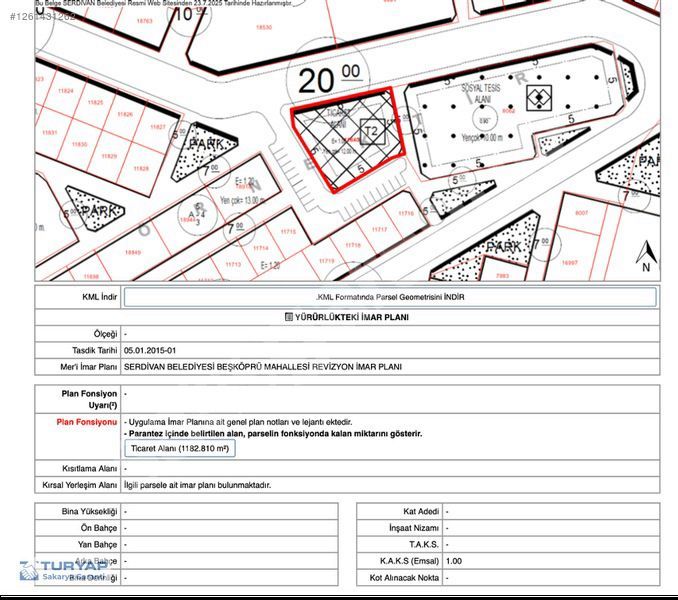This screenshot has width=678, height=600.
Task: Click the Bina Yüksekliği row label
Action: (89, 511)
